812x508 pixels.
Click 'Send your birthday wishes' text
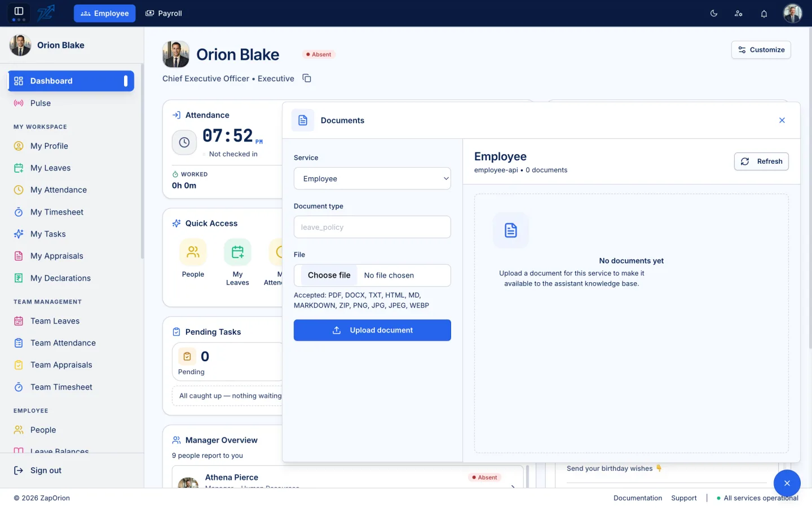[x=610, y=468]
